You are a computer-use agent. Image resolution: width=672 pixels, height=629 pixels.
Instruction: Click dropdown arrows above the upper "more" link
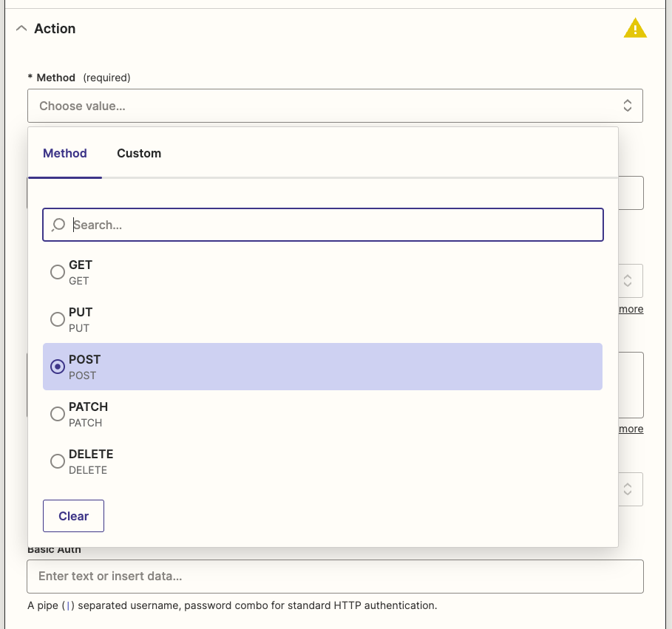[x=628, y=281]
